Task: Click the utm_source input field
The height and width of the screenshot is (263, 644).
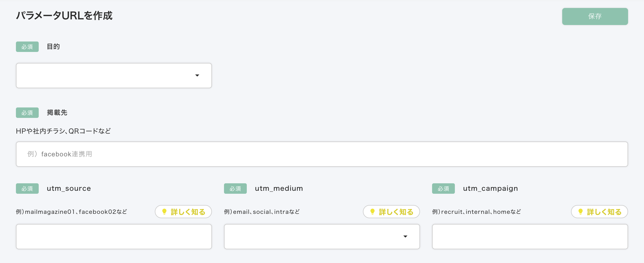Action: [114, 237]
